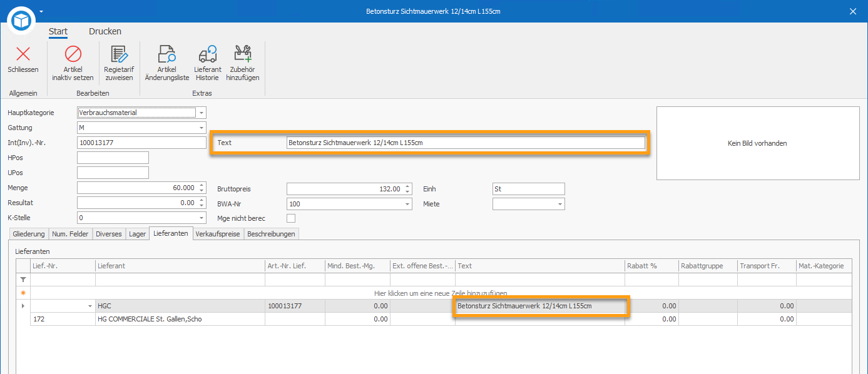
Task: Click the Menge stepper arrows
Action: [x=201, y=188]
